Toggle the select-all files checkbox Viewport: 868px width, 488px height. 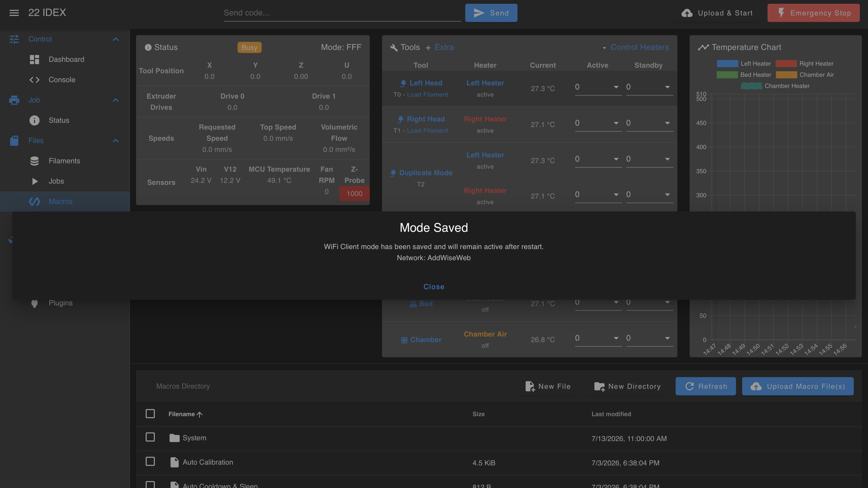pyautogui.click(x=150, y=414)
